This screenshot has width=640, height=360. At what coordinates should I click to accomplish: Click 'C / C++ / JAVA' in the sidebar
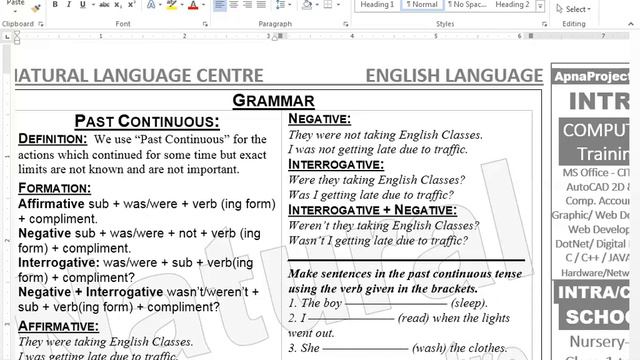tap(598, 258)
